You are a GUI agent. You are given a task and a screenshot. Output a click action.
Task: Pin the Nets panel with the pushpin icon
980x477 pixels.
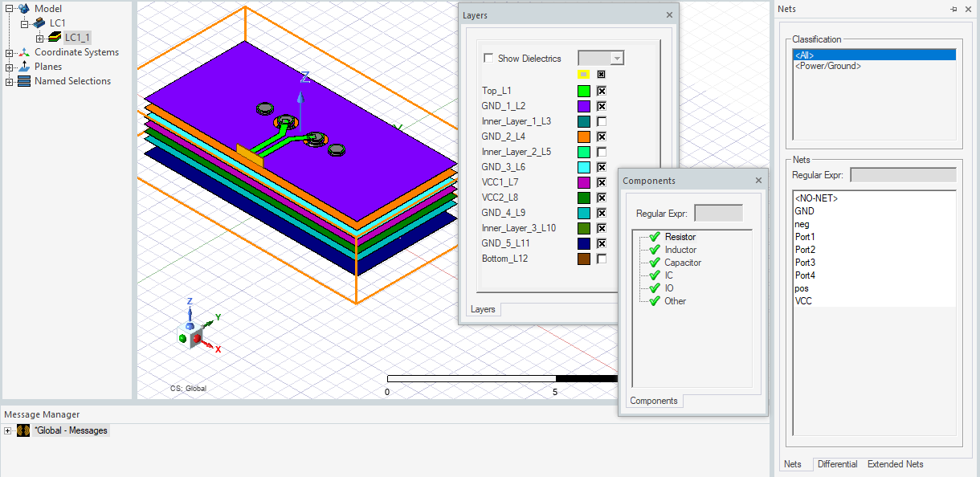pos(953,9)
